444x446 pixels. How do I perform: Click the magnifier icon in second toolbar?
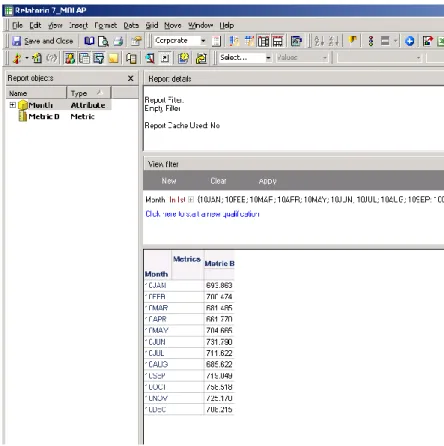pyautogui.click(x=150, y=58)
